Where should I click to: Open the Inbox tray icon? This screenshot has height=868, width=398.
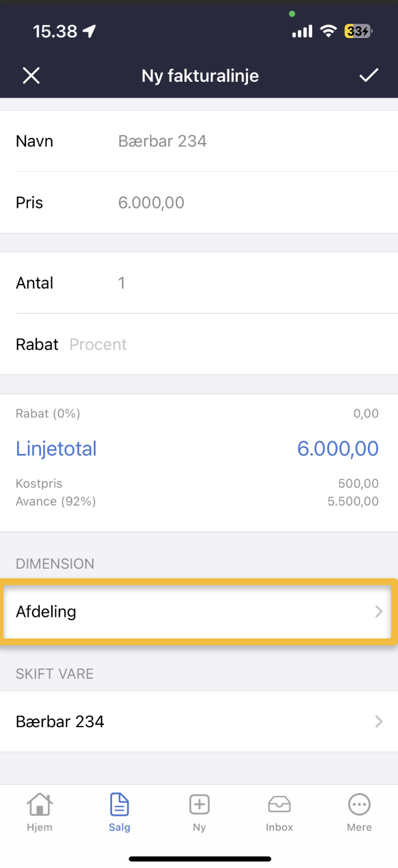click(279, 805)
